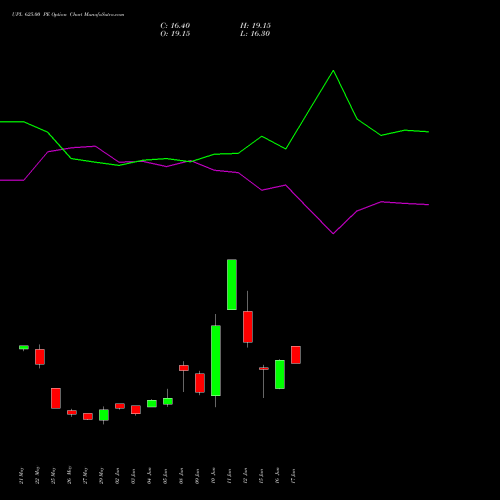Click the chart title text at top left

tap(68, 15)
